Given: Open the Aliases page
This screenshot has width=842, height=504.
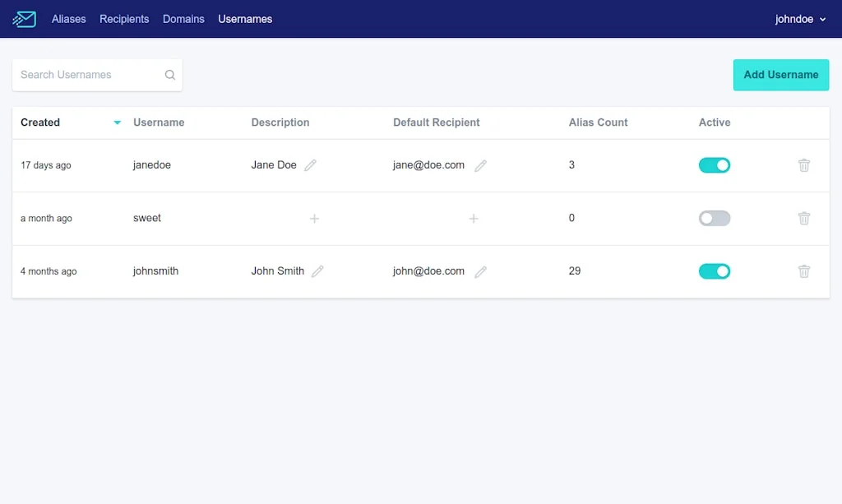Looking at the screenshot, I should 68,19.
